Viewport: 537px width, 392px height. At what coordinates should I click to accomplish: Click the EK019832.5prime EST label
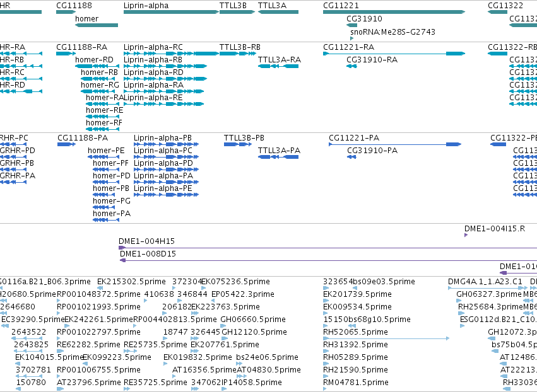click(x=198, y=357)
